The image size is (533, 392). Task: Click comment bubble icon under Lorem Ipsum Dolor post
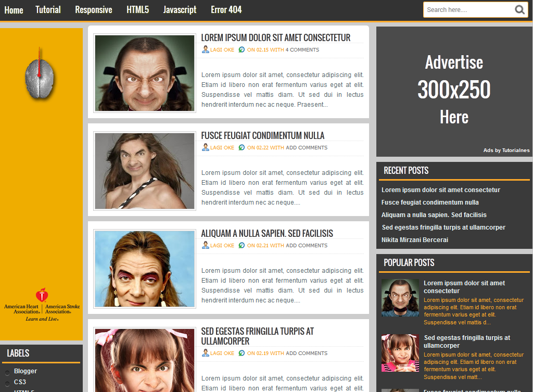pos(242,49)
